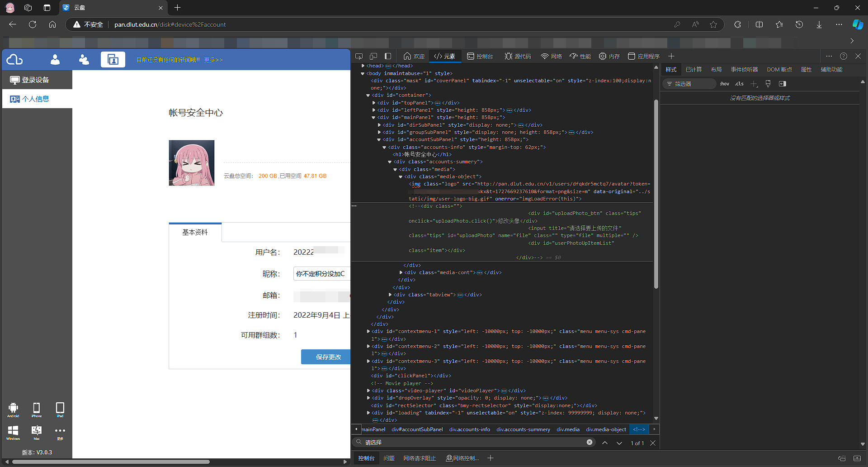Image resolution: width=868 pixels, height=467 pixels.
Task: Click the DevTools dock side panel icon
Action: pyautogui.click(x=388, y=56)
